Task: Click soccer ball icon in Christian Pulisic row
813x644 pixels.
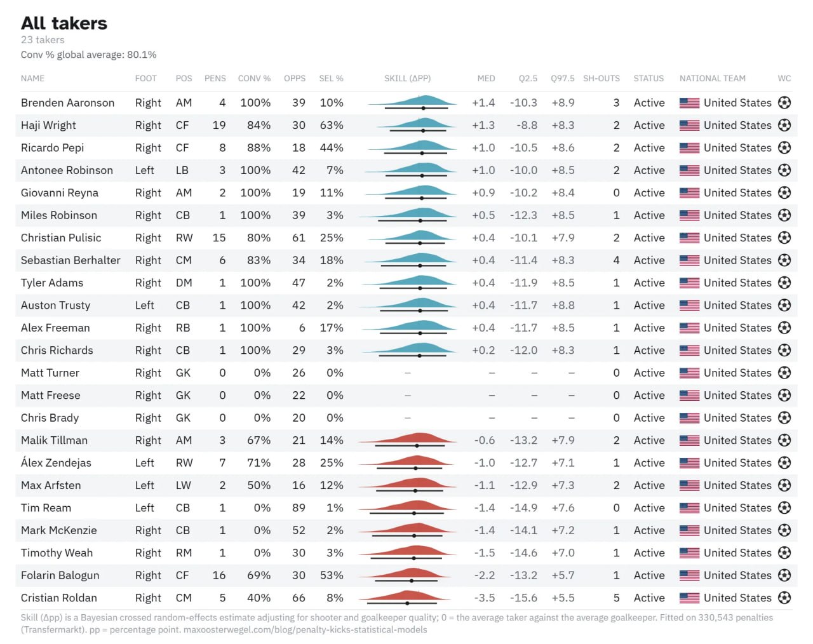Action: tap(784, 238)
